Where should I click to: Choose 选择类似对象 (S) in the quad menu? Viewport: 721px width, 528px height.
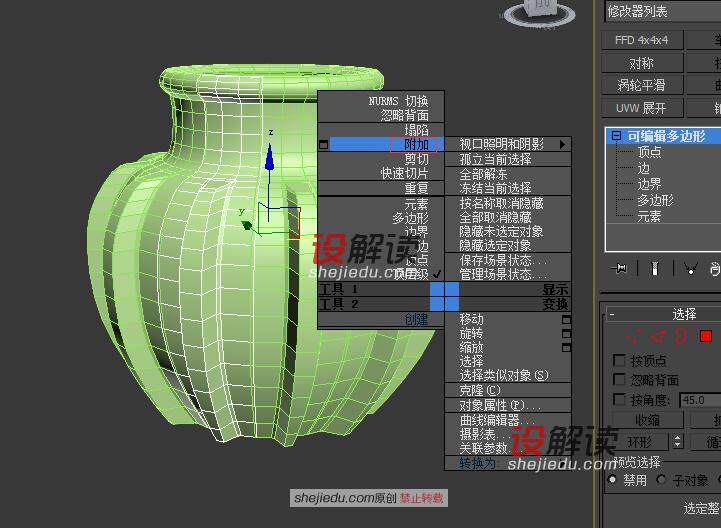[504, 375]
